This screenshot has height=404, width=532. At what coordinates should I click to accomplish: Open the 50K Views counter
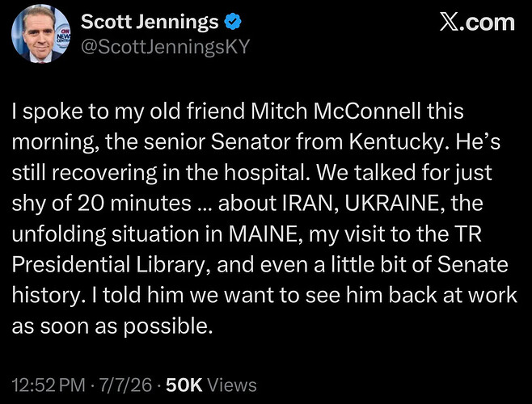tap(211, 385)
